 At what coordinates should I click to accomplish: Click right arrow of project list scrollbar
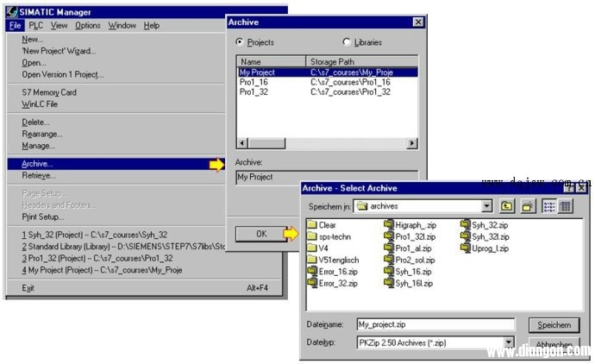412,142
